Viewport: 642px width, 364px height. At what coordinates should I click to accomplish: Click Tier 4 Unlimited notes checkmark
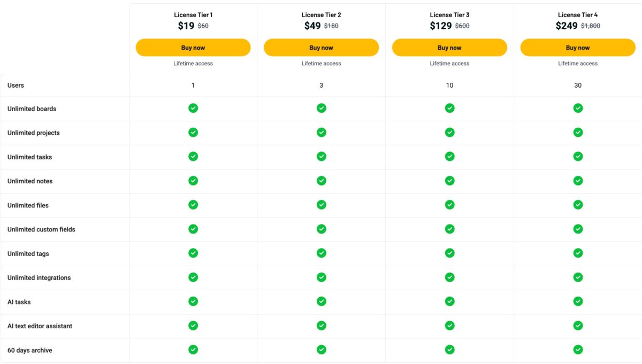[x=578, y=181]
